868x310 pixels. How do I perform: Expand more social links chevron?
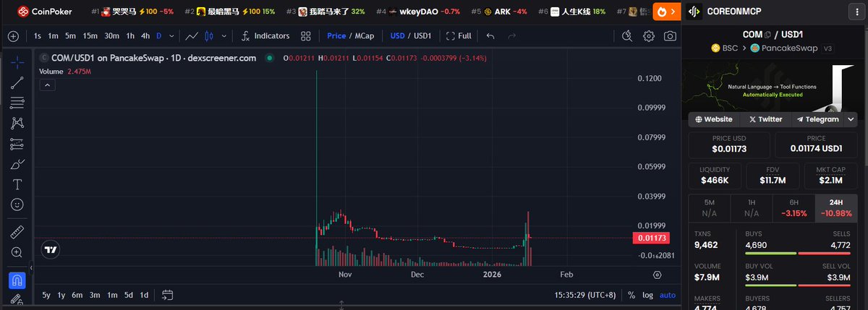pos(851,119)
